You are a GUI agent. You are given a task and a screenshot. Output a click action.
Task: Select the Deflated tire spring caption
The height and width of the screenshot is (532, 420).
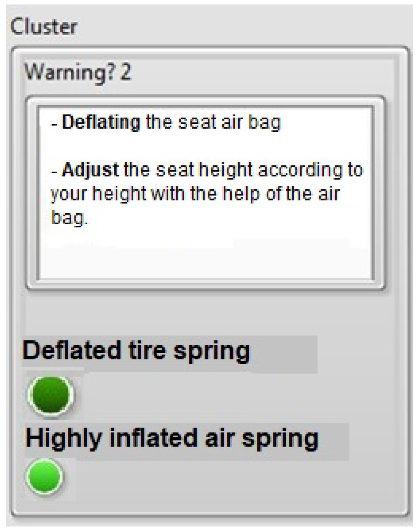pos(136,351)
